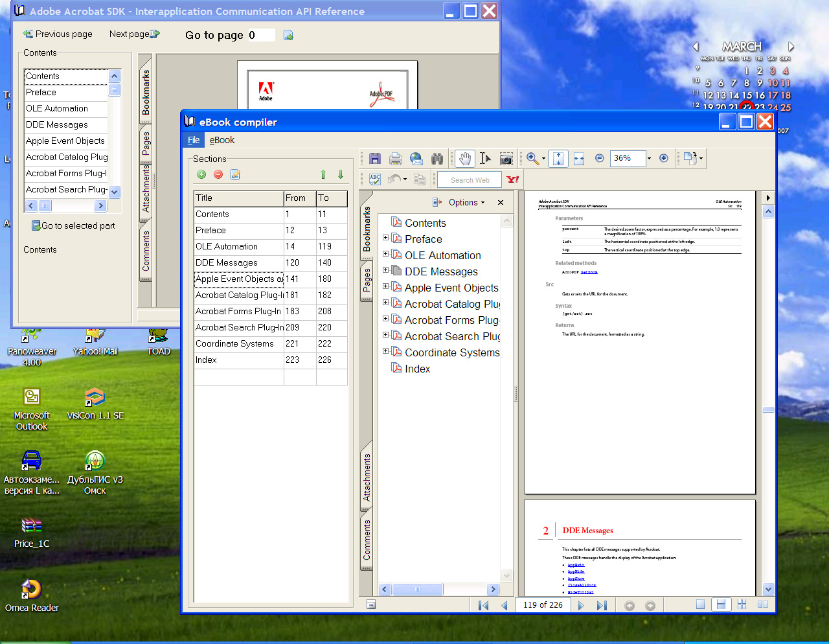Click the Fit Width toolbar icon
This screenshot has height=644, width=829.
tap(579, 159)
